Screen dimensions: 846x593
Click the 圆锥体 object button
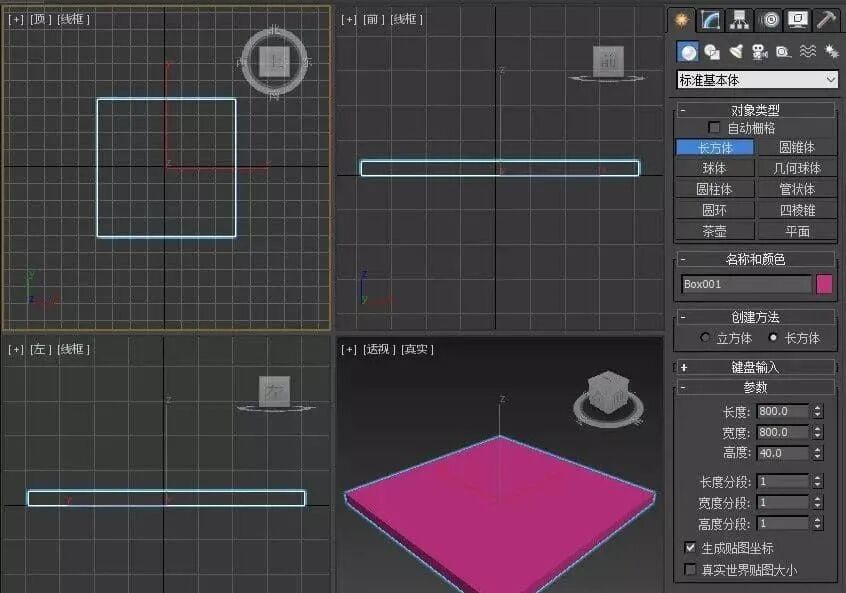click(x=797, y=147)
